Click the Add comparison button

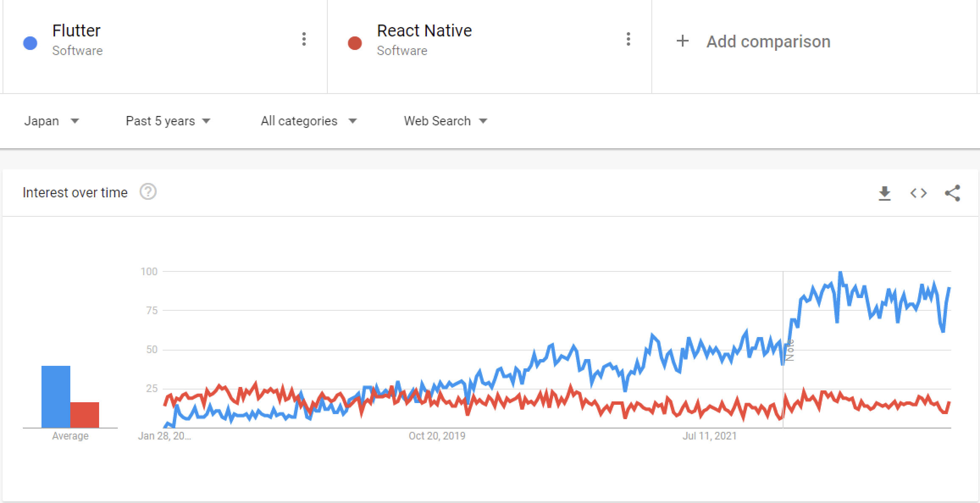pyautogui.click(x=753, y=41)
